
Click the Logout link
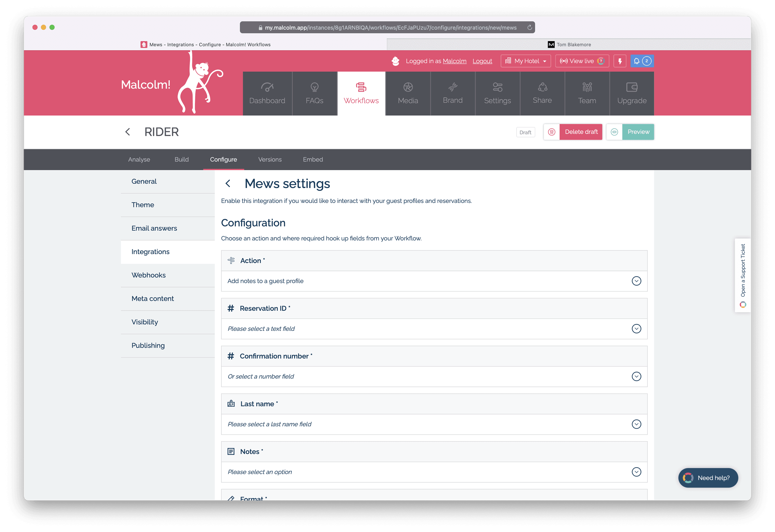[x=482, y=61]
